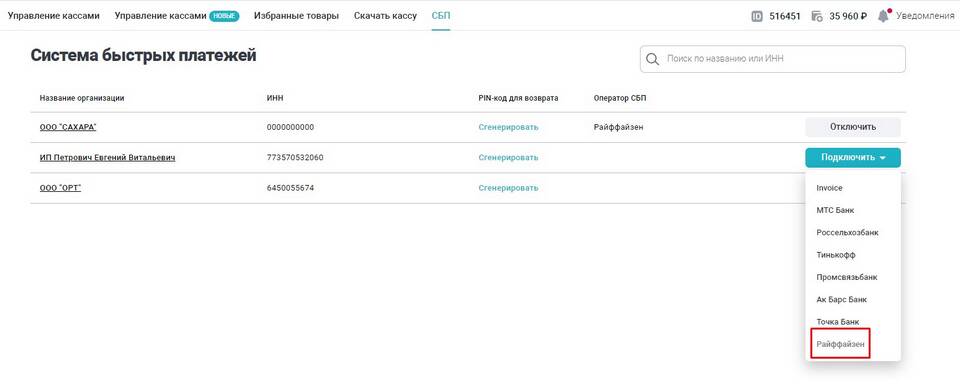Click the account ID 516451

[785, 17]
